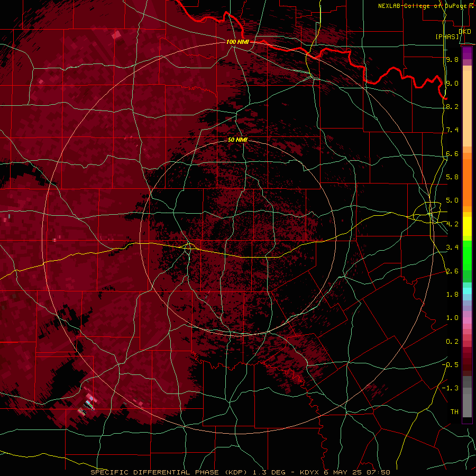Image resolution: width=476 pixels, height=476 pixels.
Task: Click the 6.6 value on the color scale
Action: (x=452, y=153)
